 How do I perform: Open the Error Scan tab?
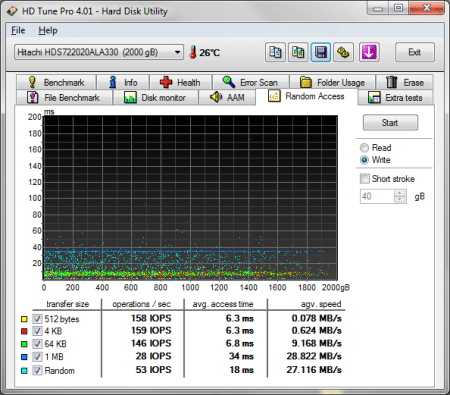[x=251, y=82]
